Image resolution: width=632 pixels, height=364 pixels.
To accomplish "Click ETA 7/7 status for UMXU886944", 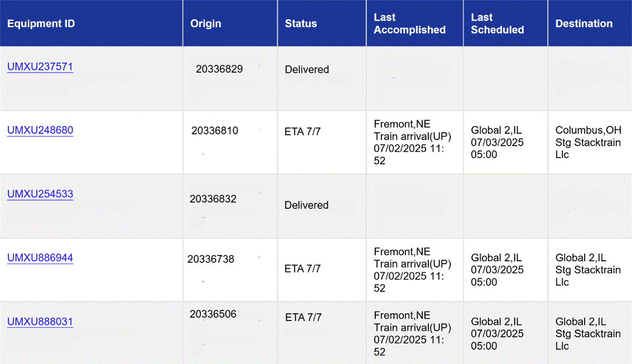I will point(302,269).
